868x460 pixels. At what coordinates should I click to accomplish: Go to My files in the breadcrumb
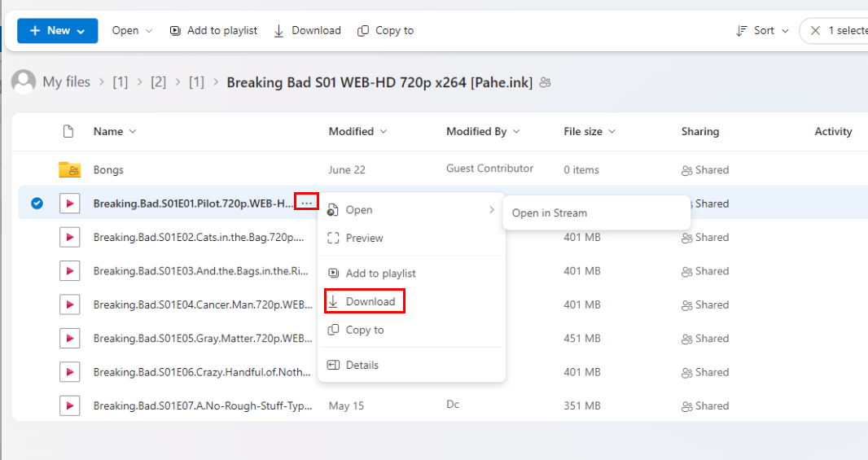pos(66,82)
